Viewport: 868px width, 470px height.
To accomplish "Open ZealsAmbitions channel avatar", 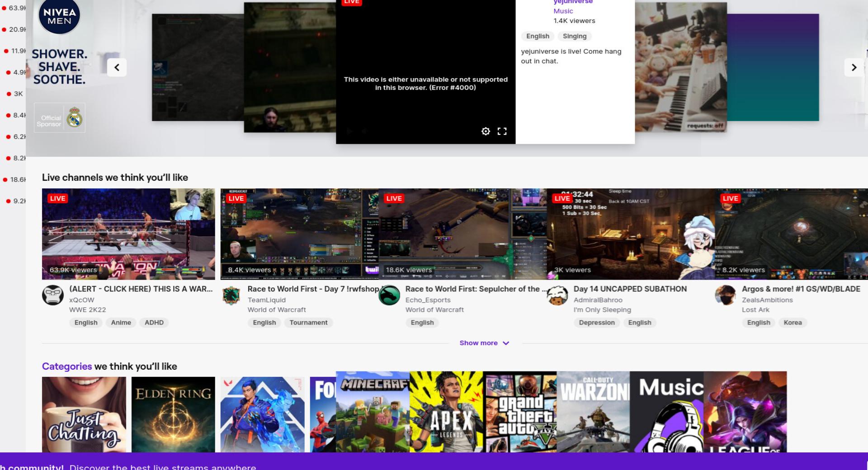I will (726, 296).
